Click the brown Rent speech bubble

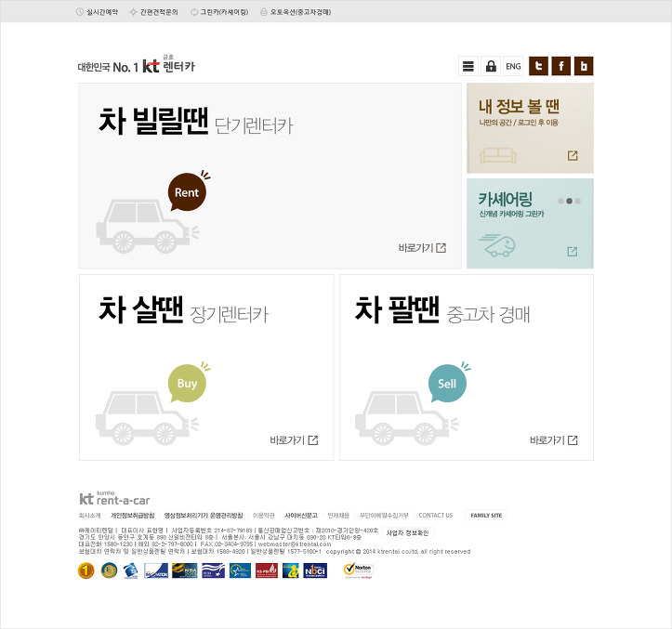[x=187, y=192]
